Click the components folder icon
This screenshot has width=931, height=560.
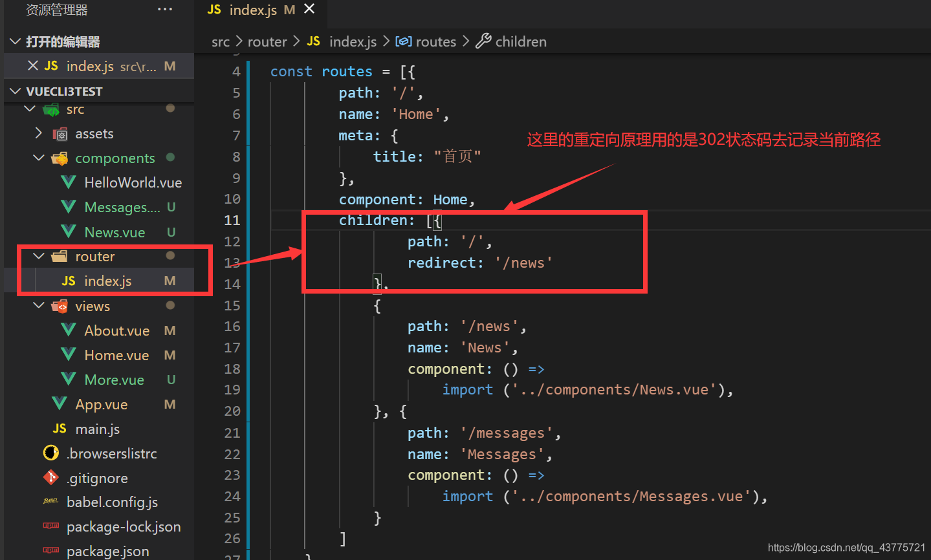click(x=60, y=158)
